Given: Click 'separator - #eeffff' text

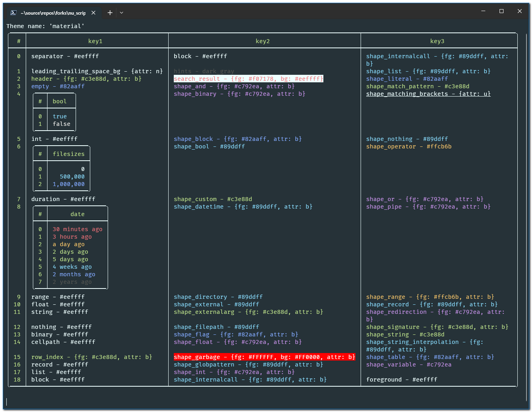Looking at the screenshot, I should coord(65,56).
